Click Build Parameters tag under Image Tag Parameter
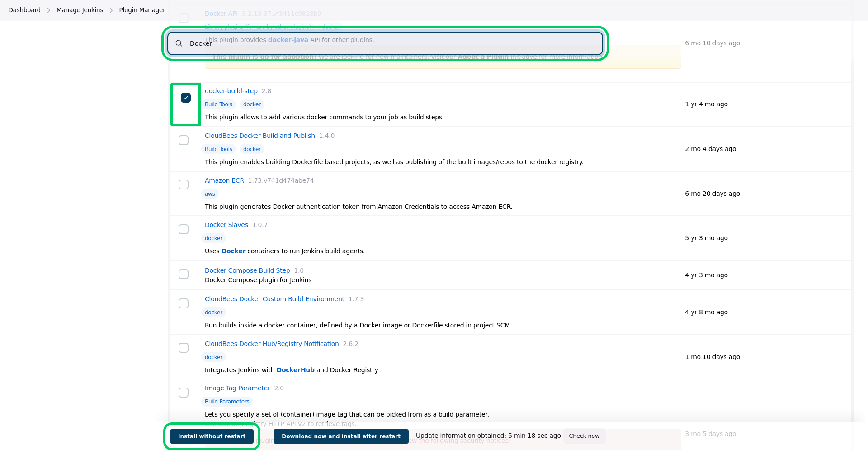868x450 pixels. point(227,402)
